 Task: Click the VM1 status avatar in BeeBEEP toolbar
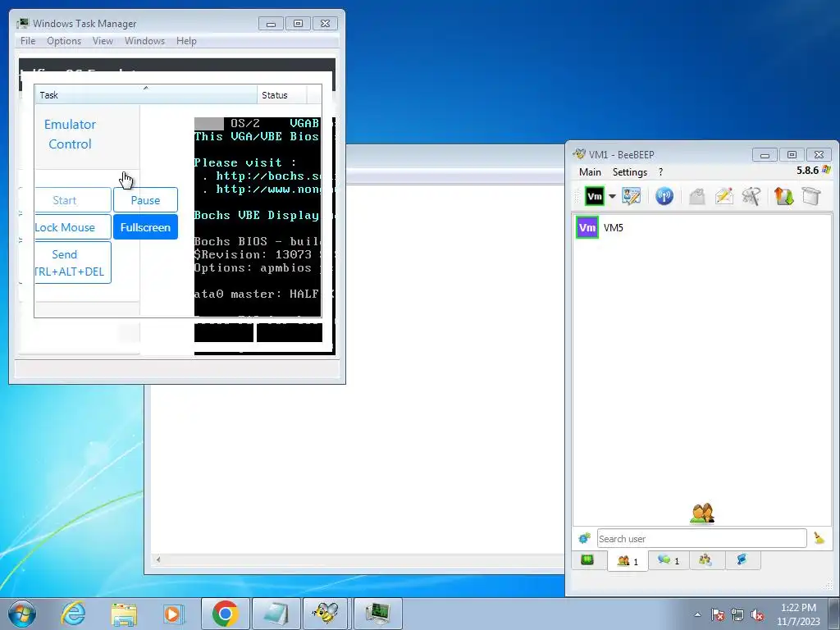594,197
